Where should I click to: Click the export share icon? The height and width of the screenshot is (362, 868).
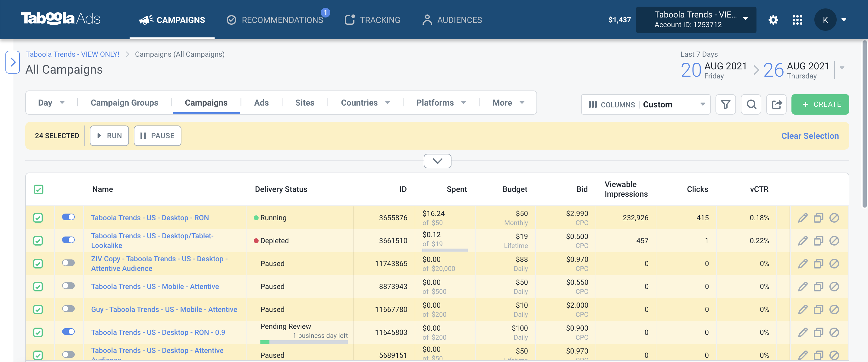(776, 105)
